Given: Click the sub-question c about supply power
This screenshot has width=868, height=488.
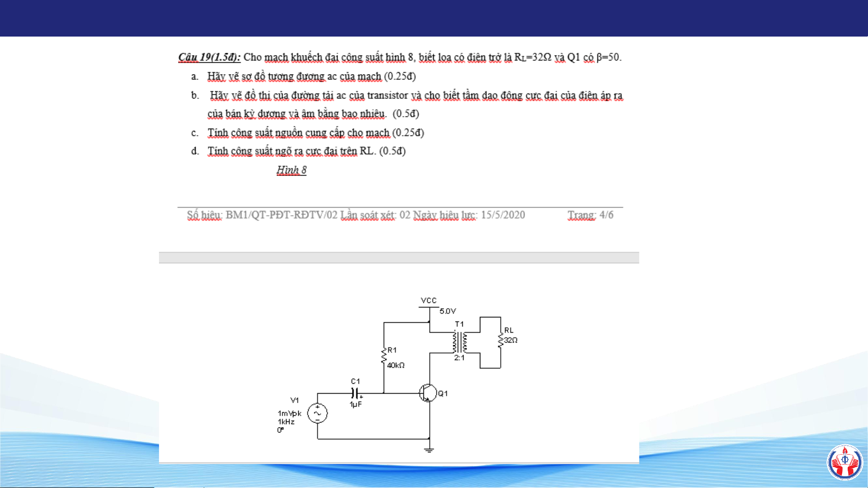Looking at the screenshot, I should point(315,133).
